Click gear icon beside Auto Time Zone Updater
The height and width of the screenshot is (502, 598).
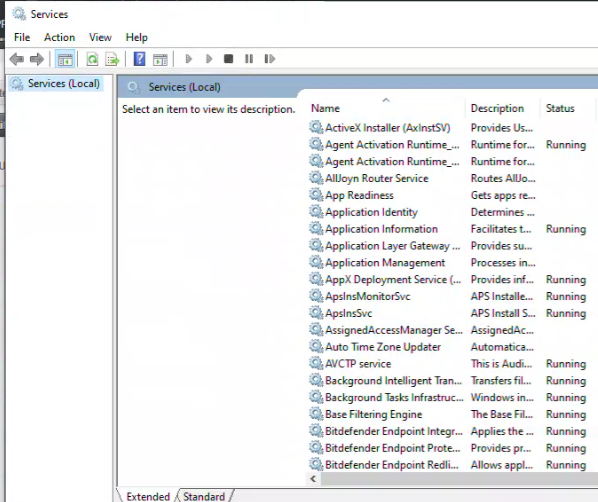point(316,346)
